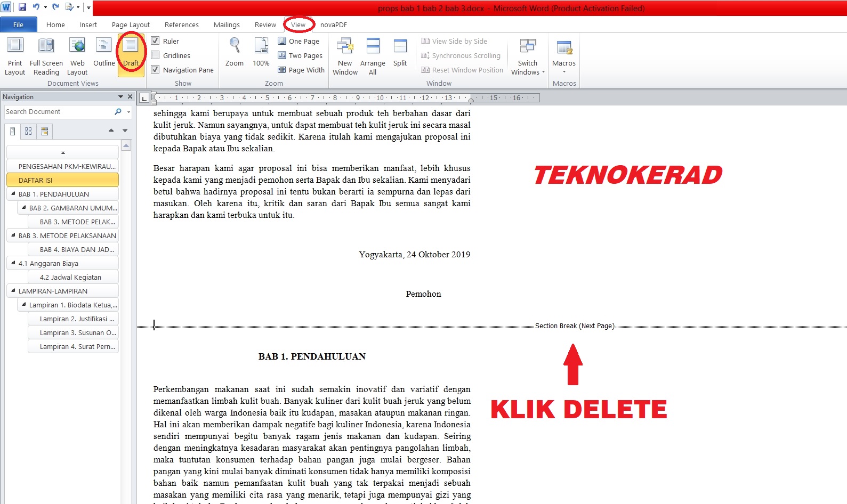The height and width of the screenshot is (504, 847).
Task: Collapse BAB 2. GAMBARAN UMUM heading
Action: (x=24, y=208)
